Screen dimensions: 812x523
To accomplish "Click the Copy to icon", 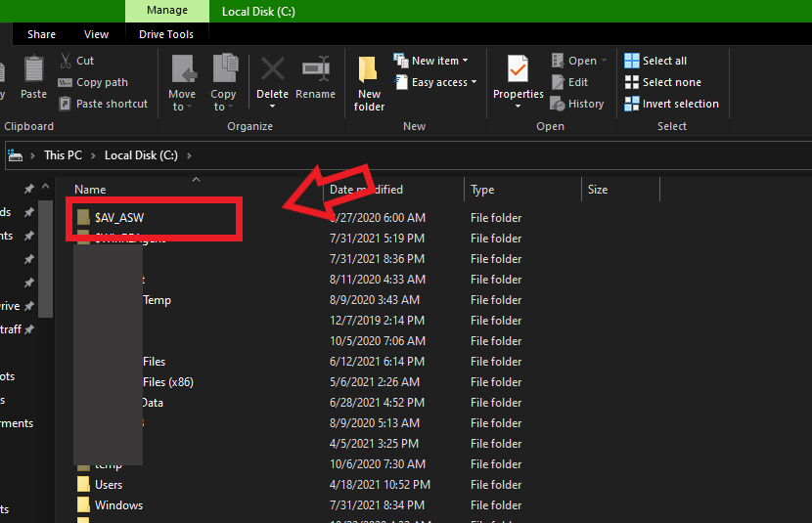I will (x=225, y=67).
